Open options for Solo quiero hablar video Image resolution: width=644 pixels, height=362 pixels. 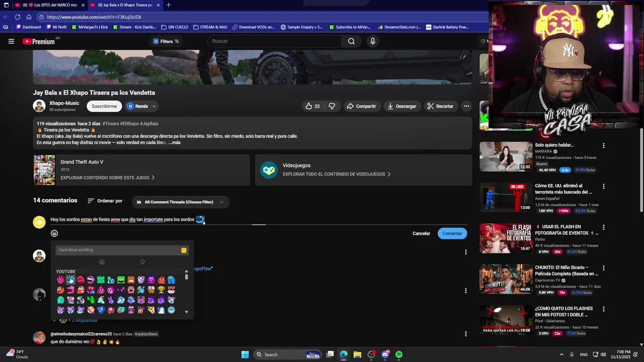604,145
